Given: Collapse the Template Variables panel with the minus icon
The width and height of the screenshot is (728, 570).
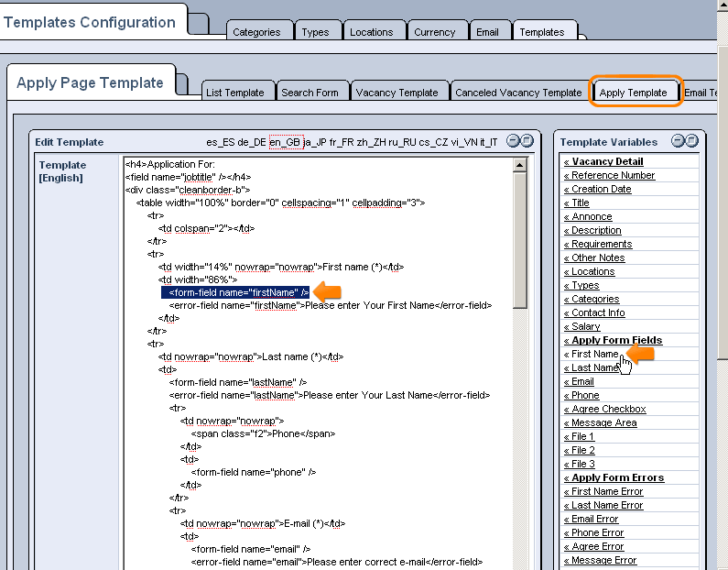Looking at the screenshot, I should [x=678, y=141].
